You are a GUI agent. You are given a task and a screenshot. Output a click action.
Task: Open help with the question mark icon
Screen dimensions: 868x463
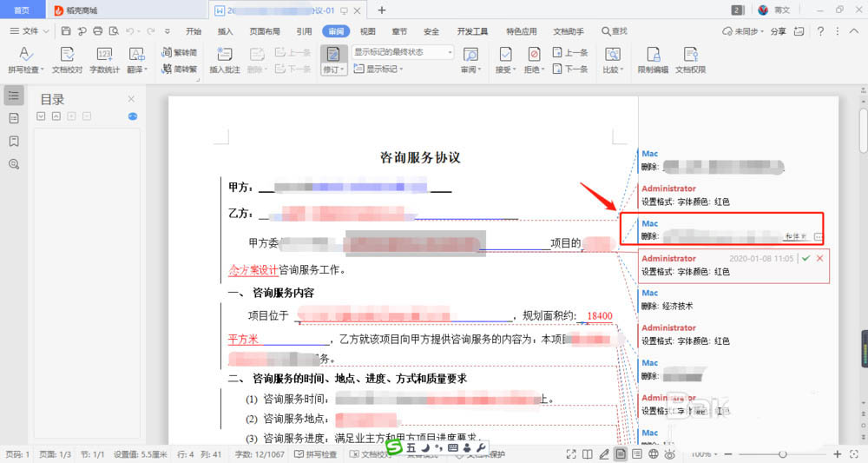(x=820, y=31)
